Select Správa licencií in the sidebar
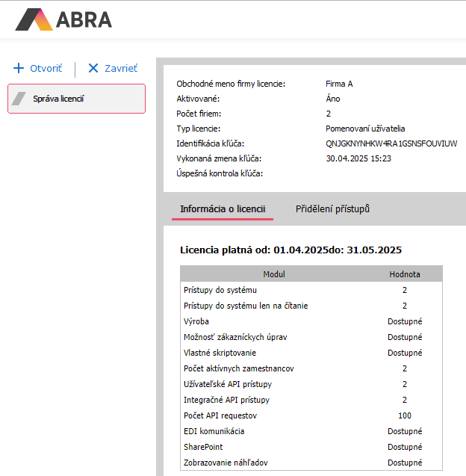Viewport: 466px width, 476px height. 76,99
